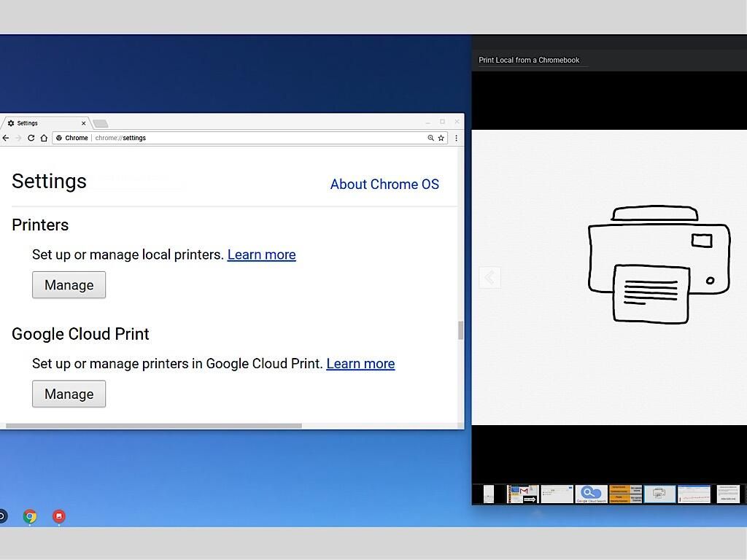Close the Settings window

pyautogui.click(x=457, y=122)
